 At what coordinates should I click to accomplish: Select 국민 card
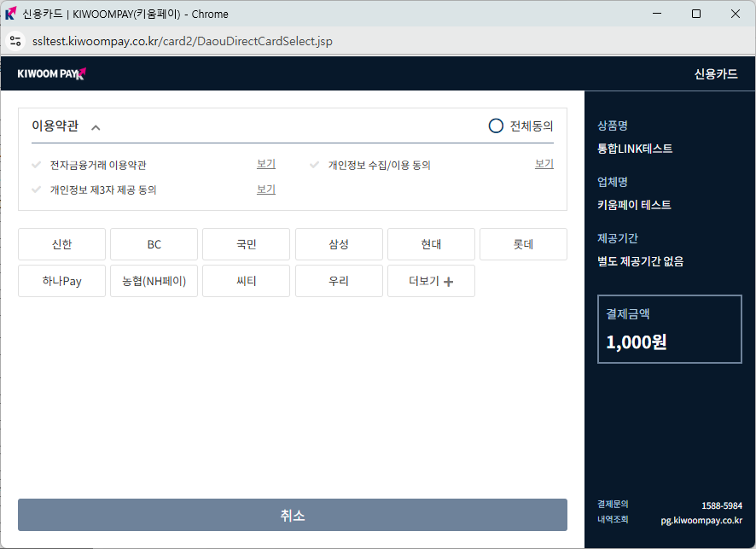[246, 244]
